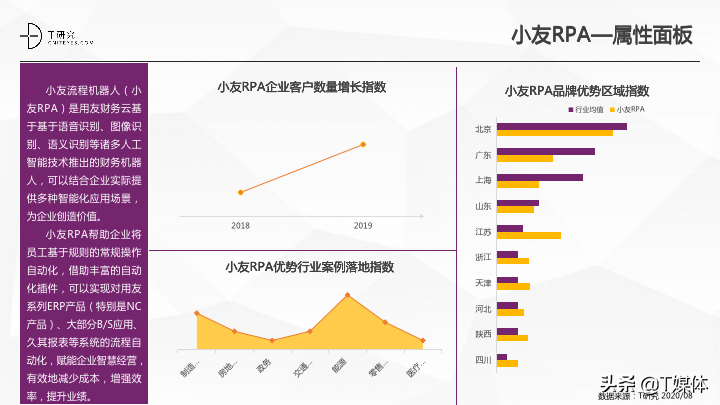Click the purple 行业均值 bar for 四川
This screenshot has height=405, width=720.
click(501, 357)
